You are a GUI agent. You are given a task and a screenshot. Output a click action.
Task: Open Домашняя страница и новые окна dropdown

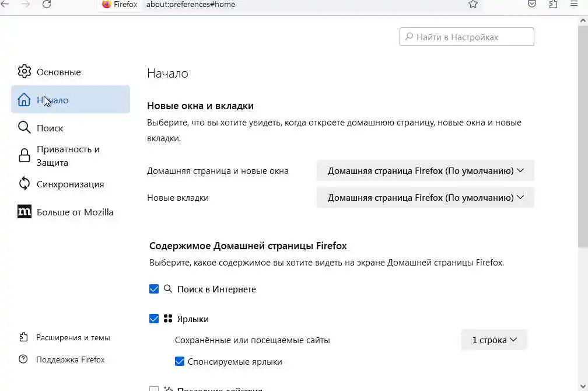(425, 171)
